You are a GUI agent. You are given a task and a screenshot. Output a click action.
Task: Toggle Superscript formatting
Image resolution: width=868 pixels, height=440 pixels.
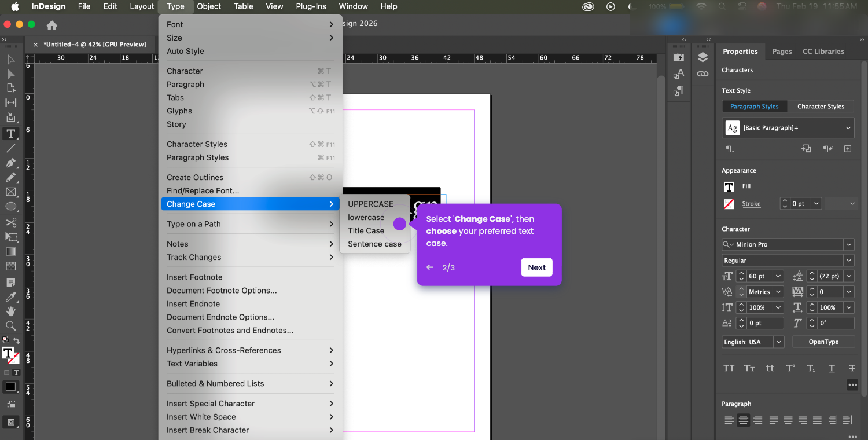pyautogui.click(x=790, y=368)
